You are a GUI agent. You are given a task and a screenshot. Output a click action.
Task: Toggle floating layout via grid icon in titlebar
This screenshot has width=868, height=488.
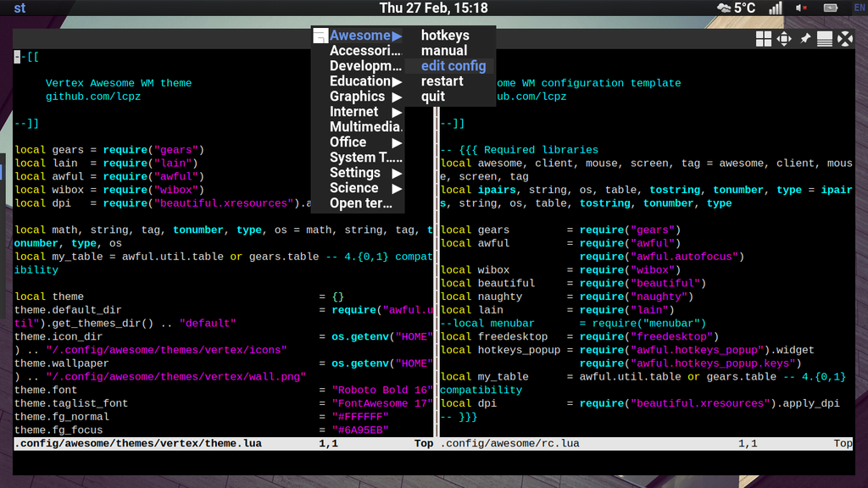[x=763, y=38]
